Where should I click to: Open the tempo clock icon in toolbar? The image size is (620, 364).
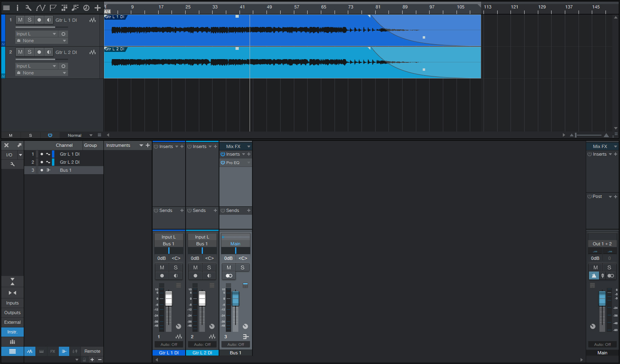click(86, 8)
